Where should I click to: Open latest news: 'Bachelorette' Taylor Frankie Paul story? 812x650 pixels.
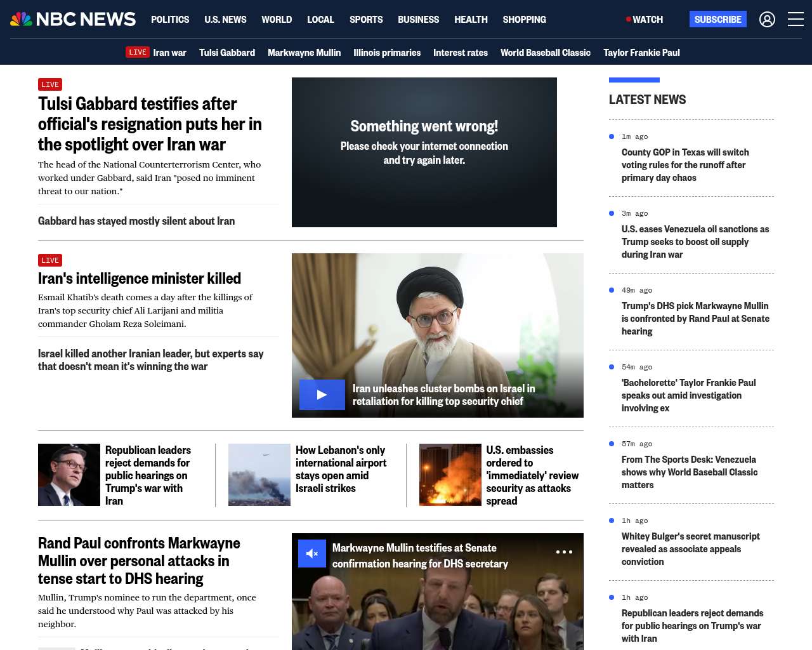[688, 395]
